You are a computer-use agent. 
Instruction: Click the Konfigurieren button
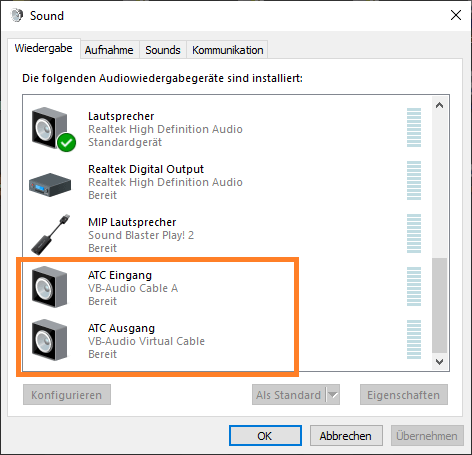[67, 395]
